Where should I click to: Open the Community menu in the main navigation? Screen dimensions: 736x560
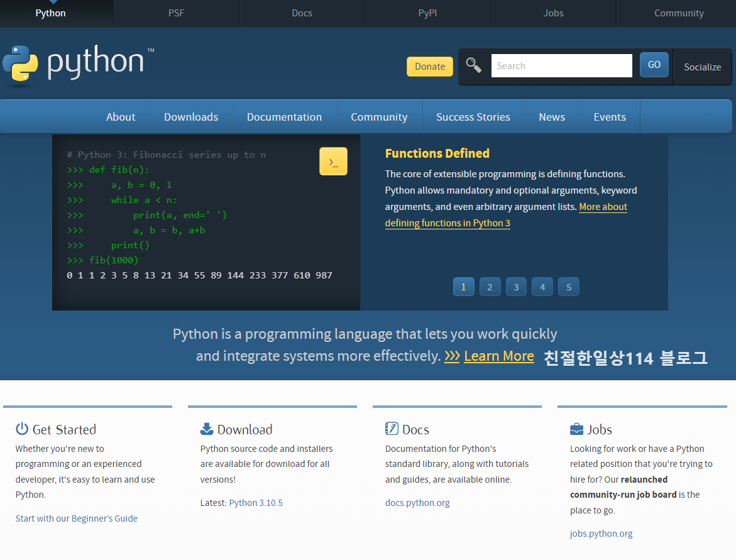tap(379, 117)
